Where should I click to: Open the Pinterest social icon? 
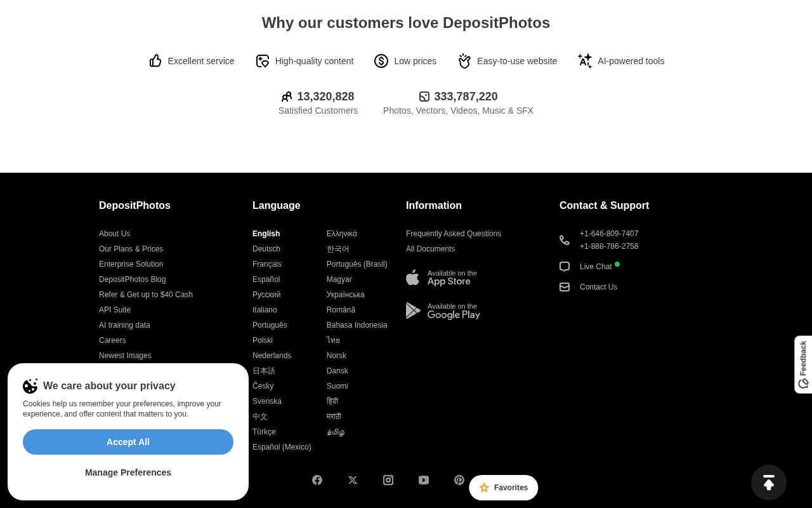pyautogui.click(x=459, y=480)
